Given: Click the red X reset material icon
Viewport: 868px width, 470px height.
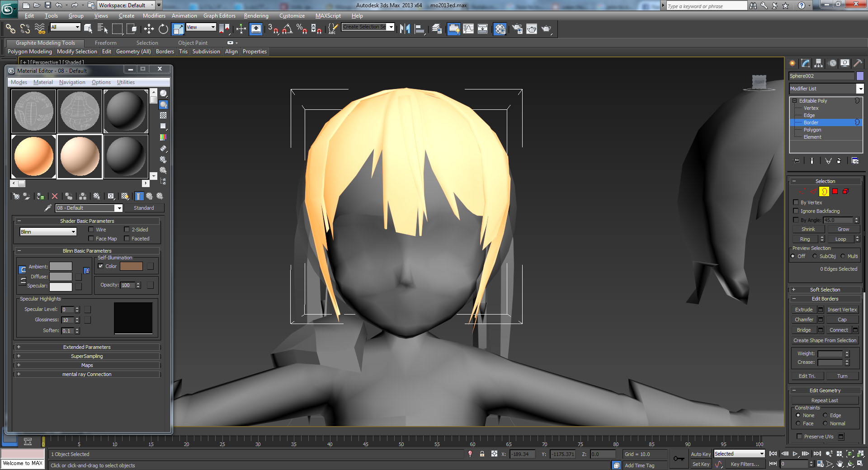Looking at the screenshot, I should (55, 196).
